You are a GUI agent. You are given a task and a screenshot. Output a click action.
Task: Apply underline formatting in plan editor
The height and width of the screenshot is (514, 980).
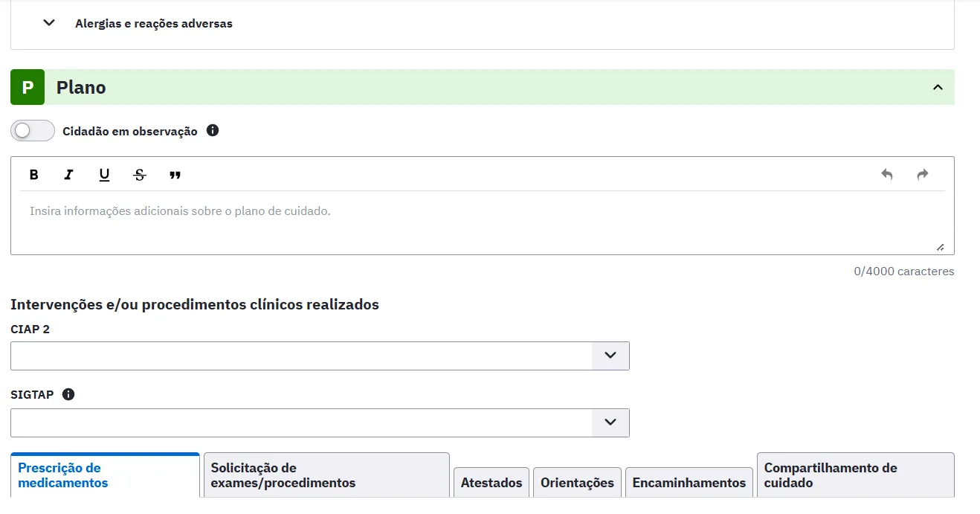(x=104, y=175)
